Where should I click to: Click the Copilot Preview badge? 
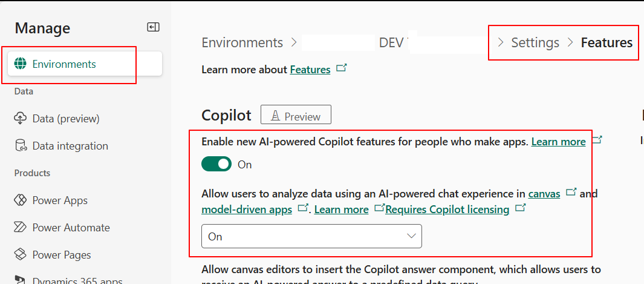(x=296, y=114)
